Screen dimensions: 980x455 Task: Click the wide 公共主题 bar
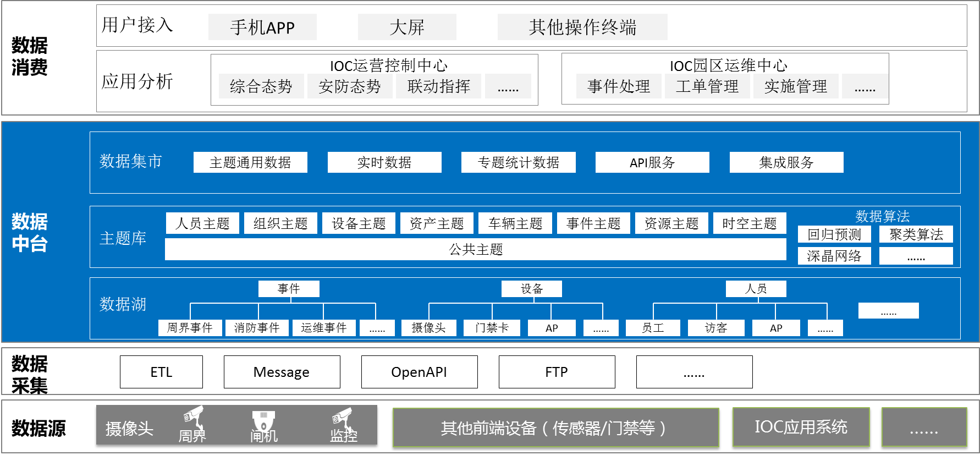coord(476,249)
